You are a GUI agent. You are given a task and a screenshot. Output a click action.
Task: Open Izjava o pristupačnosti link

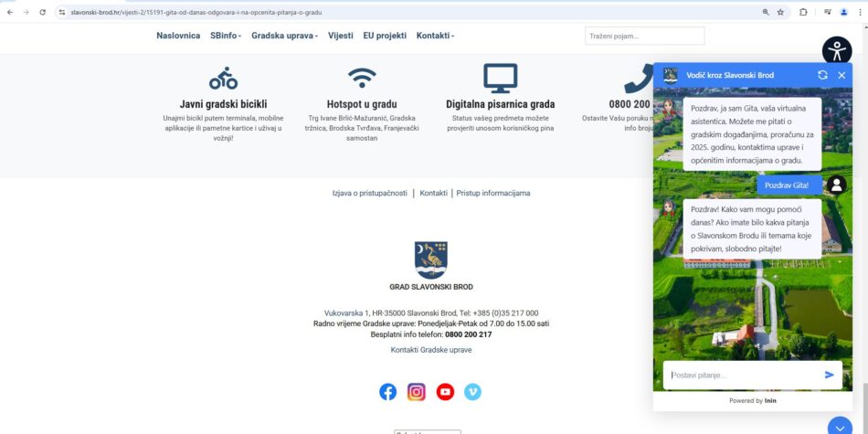click(x=369, y=193)
